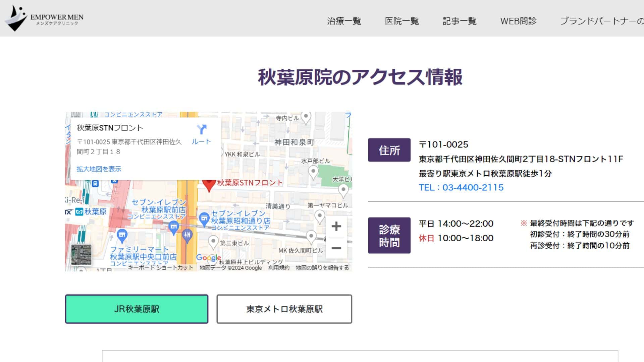This screenshot has height=362, width=644.
Task: Click the 第三東ビル grey map pin
Action: pyautogui.click(x=213, y=242)
